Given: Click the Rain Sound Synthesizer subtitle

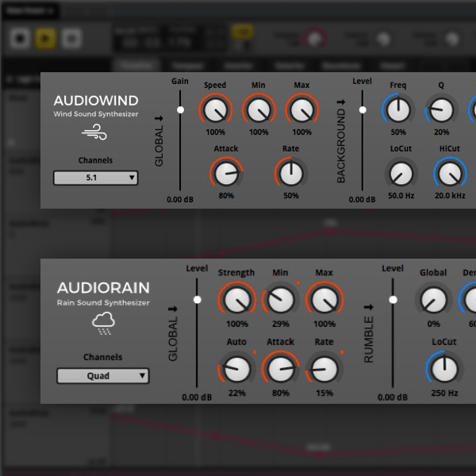Looking at the screenshot, I should (x=103, y=303).
